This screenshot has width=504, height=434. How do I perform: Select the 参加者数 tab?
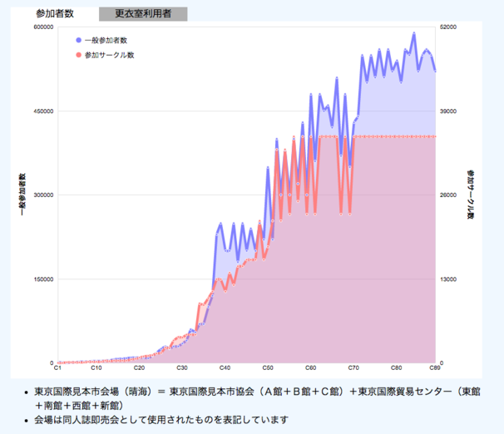(x=53, y=13)
